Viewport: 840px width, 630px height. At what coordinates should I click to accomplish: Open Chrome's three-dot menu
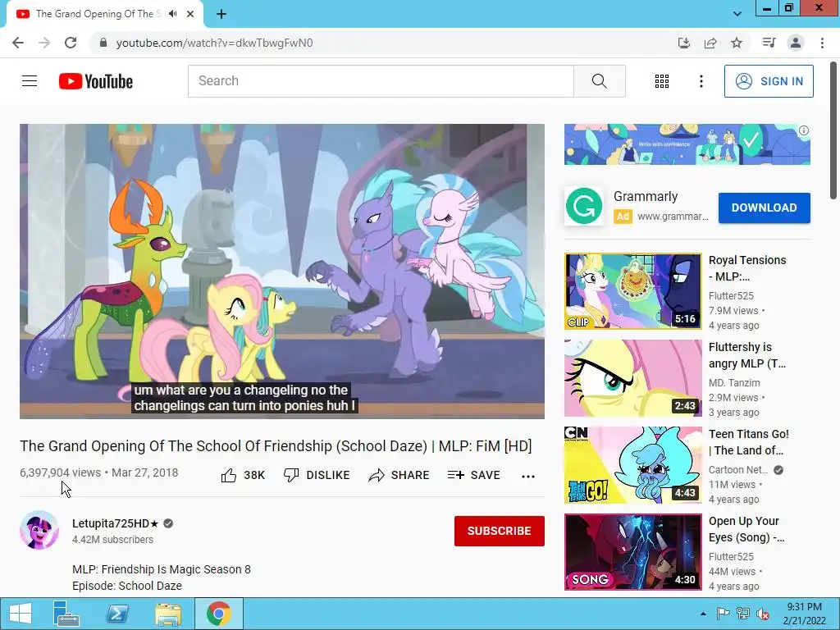coord(822,43)
